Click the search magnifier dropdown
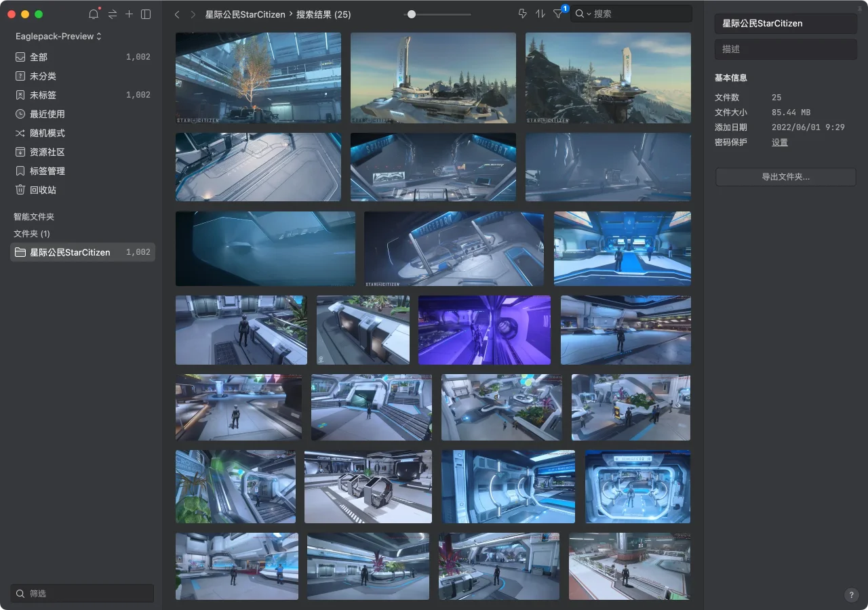This screenshot has height=610, width=868. (583, 14)
